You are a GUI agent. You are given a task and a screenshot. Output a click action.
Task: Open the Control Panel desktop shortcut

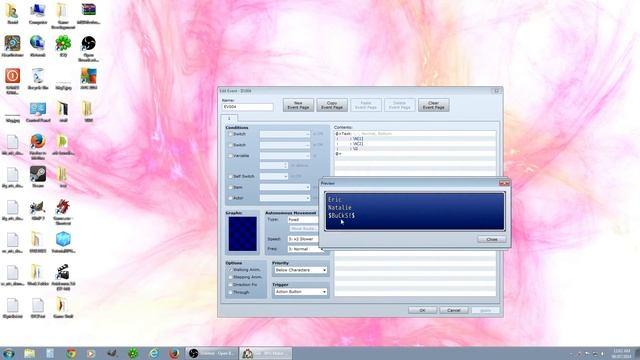point(38,111)
